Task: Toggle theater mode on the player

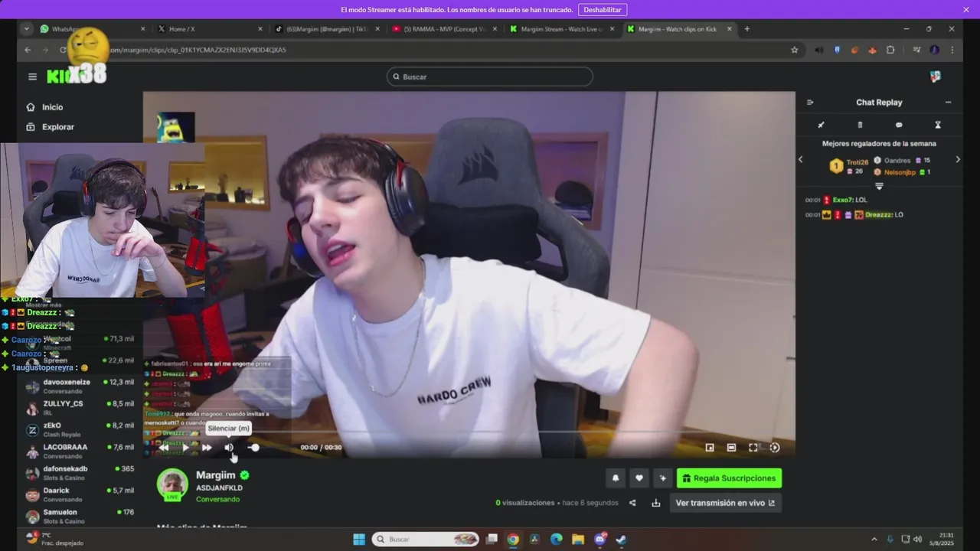Action: click(x=731, y=448)
